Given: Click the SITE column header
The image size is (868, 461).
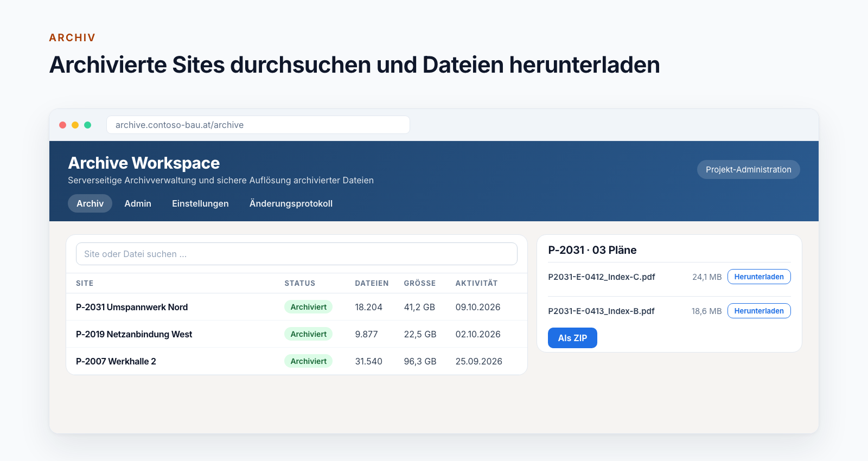Looking at the screenshot, I should coord(85,283).
